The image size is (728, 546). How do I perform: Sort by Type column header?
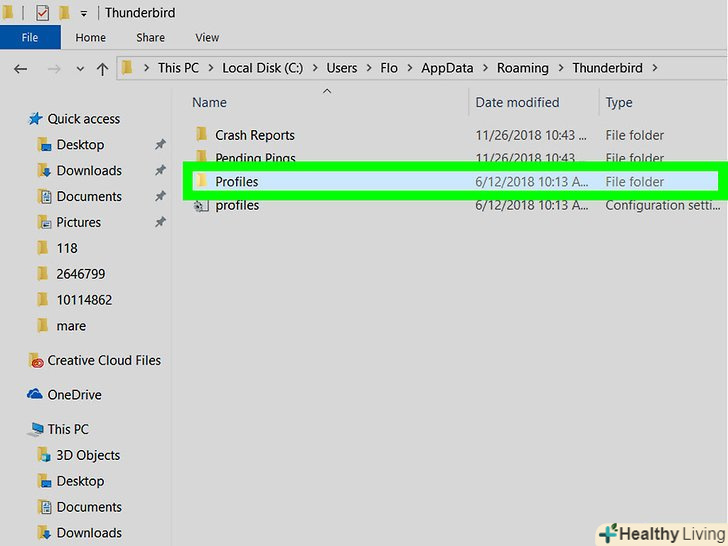(x=618, y=103)
